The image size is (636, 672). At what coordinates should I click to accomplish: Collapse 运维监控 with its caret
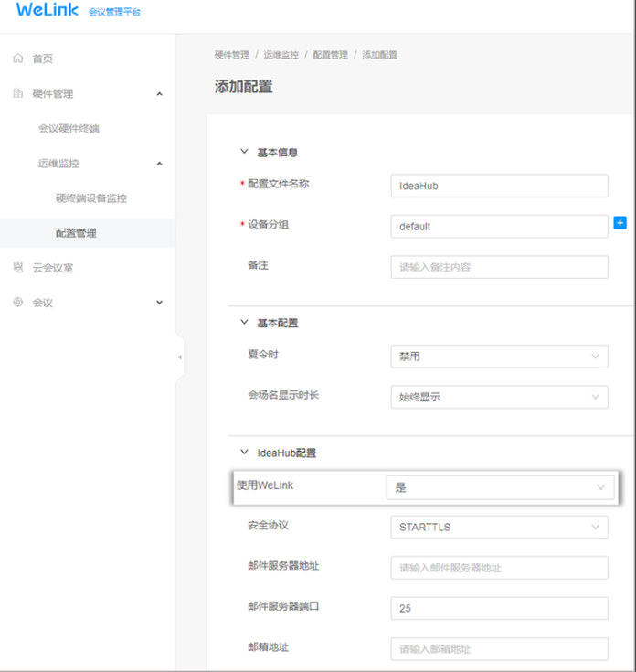click(159, 164)
